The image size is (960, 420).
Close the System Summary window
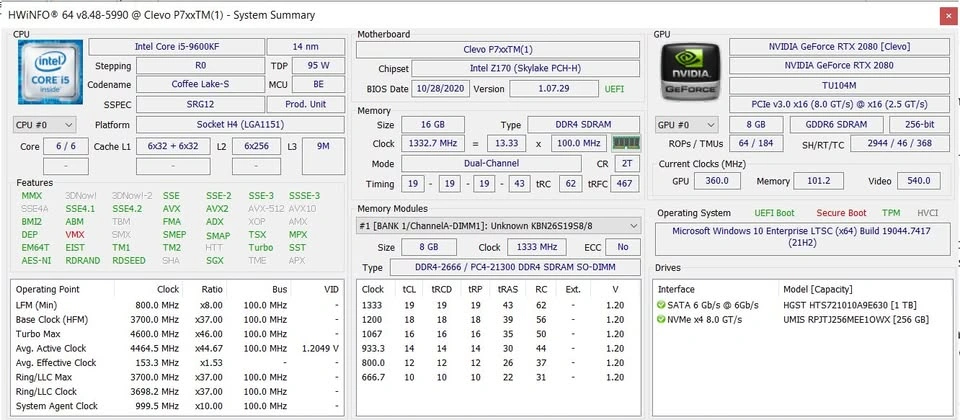tap(947, 15)
